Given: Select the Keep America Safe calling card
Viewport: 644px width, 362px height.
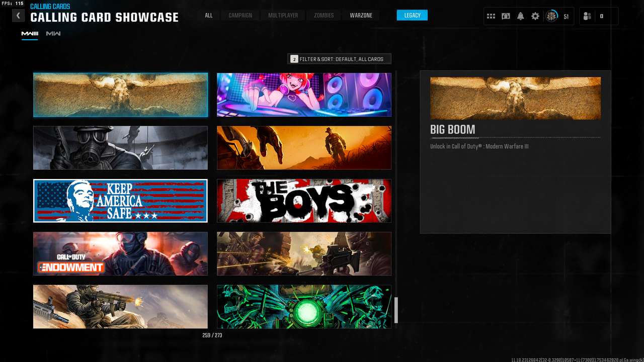Looking at the screenshot, I should (x=120, y=201).
